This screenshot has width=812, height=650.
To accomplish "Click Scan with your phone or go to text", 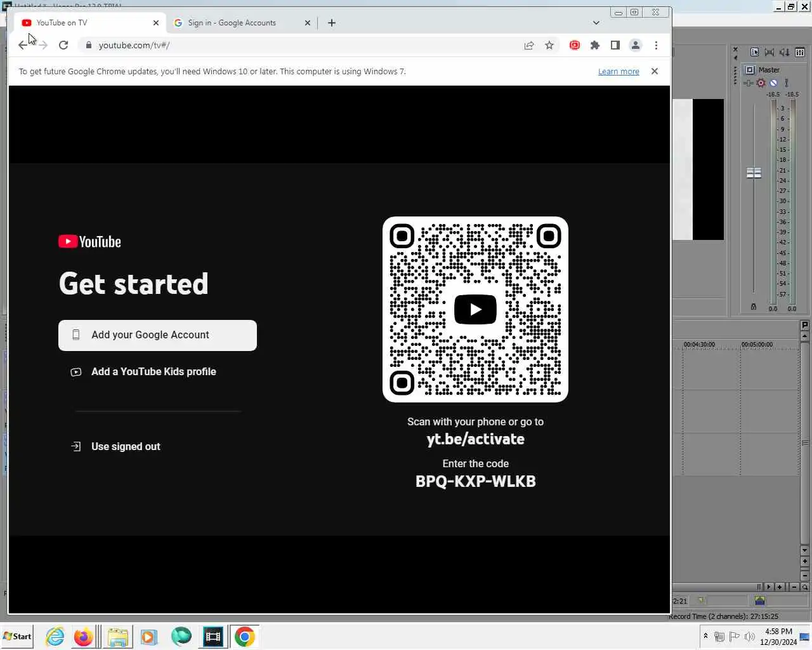I will tap(475, 421).
